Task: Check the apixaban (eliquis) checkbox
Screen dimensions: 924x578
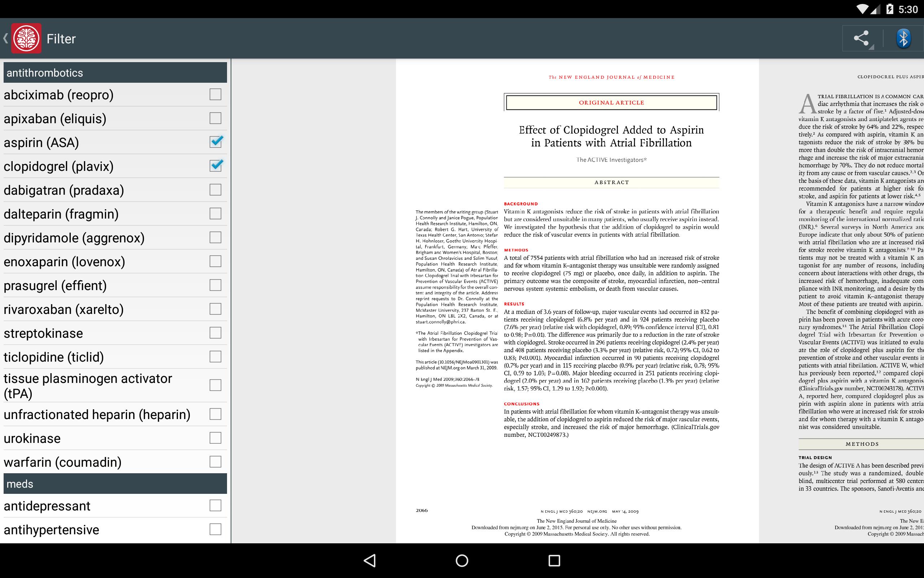Action: (215, 118)
